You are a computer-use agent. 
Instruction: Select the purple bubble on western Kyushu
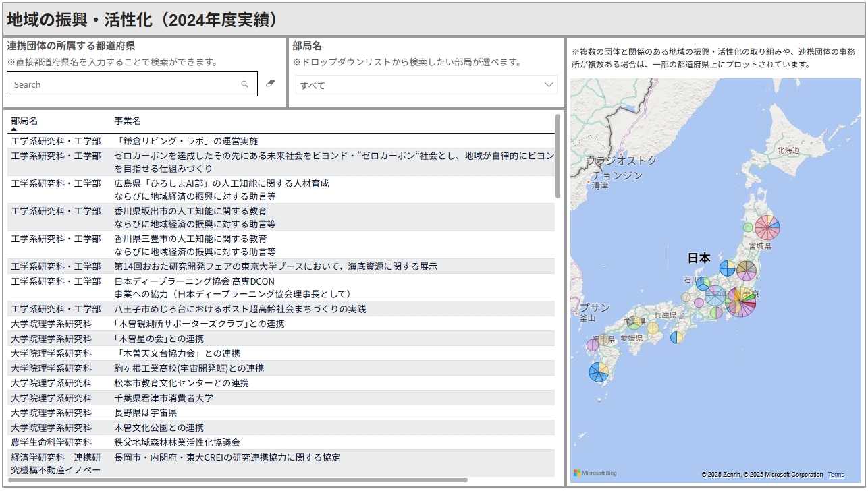pos(592,345)
